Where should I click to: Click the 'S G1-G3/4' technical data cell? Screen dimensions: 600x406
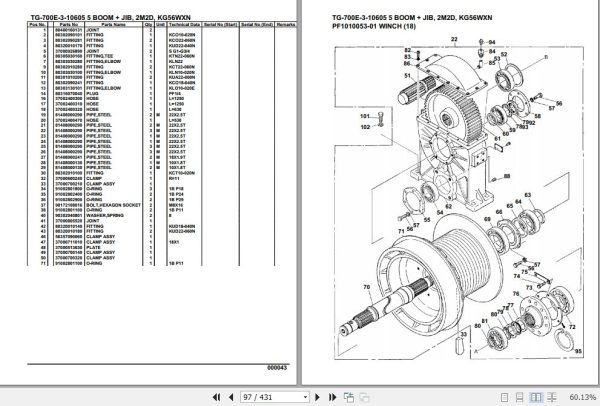tap(179, 51)
